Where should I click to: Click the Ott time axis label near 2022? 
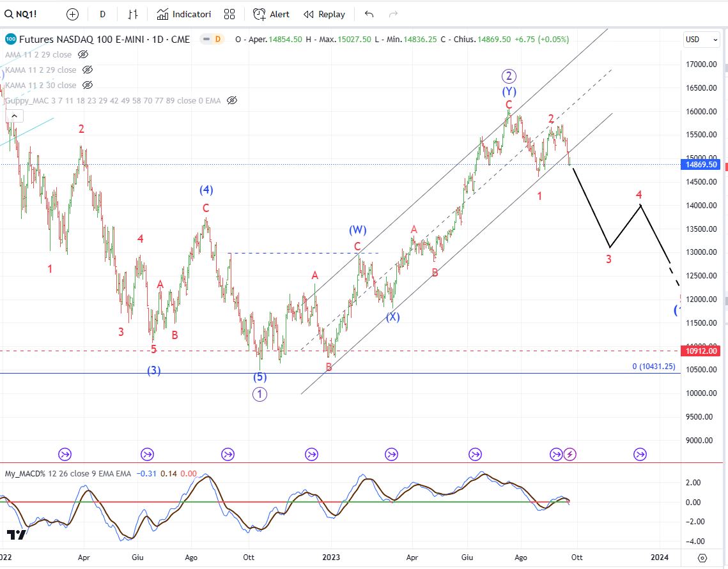tap(249, 558)
